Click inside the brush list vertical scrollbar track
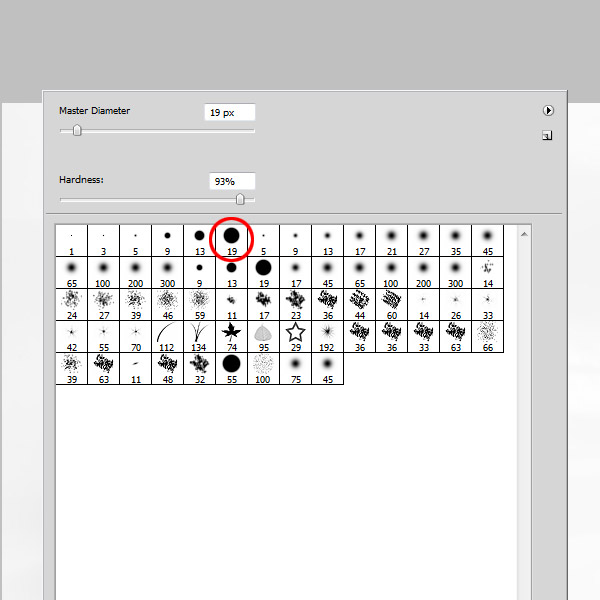 point(524,419)
